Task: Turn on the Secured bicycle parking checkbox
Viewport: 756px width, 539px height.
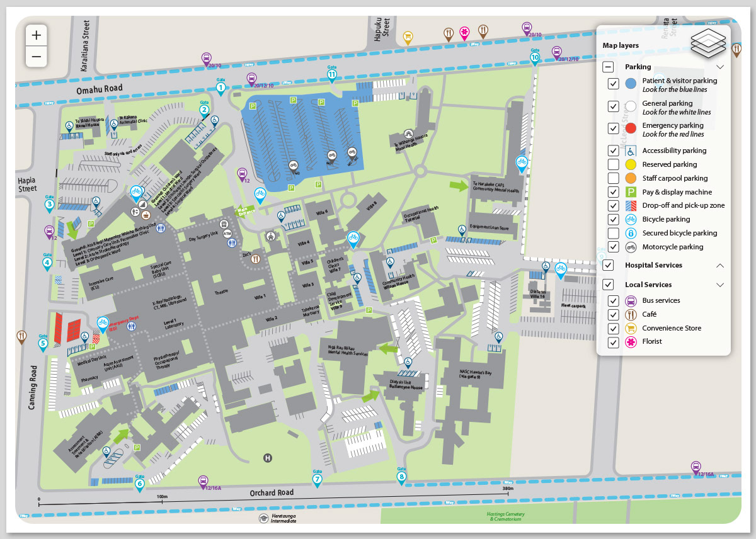Action: pos(613,233)
